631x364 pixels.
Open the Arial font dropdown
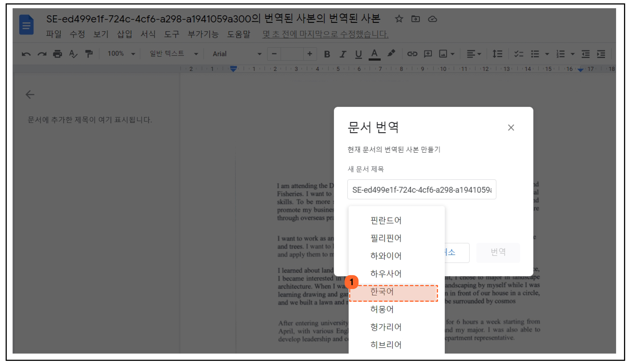(x=237, y=54)
